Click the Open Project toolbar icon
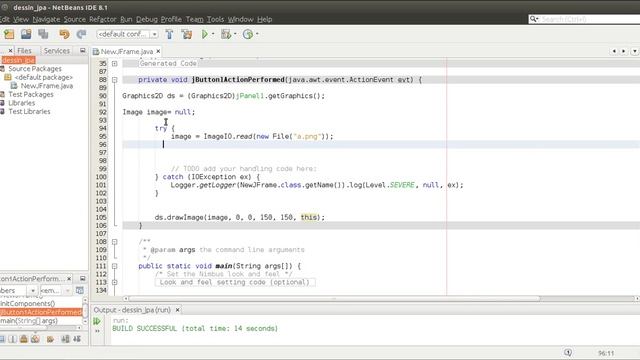Screen dimensions: 640x360 (26, 34)
